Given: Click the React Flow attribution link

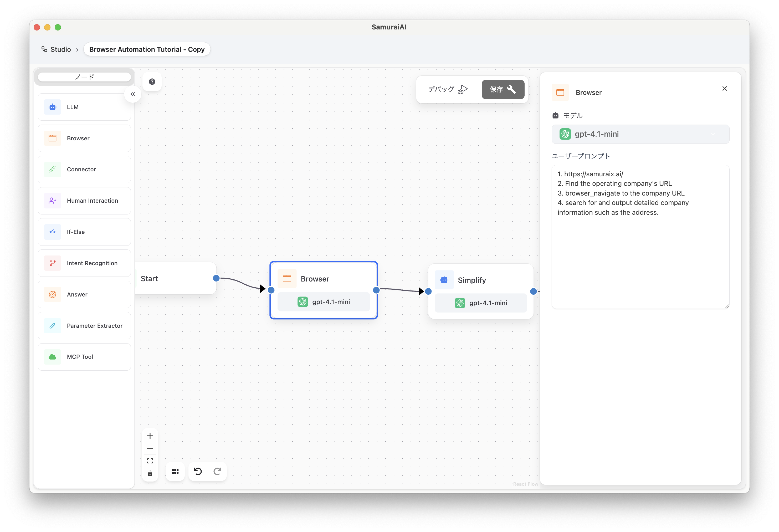Looking at the screenshot, I should coord(525,484).
